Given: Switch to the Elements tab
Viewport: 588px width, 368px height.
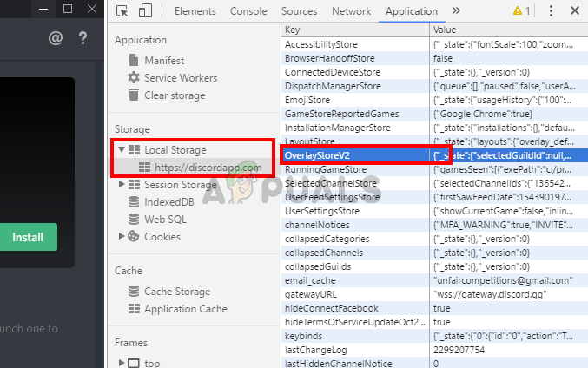Looking at the screenshot, I should (195, 11).
